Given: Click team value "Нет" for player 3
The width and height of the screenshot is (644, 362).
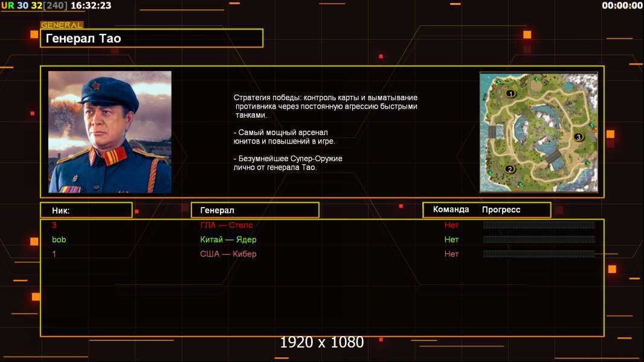Looking at the screenshot, I should point(451,225).
